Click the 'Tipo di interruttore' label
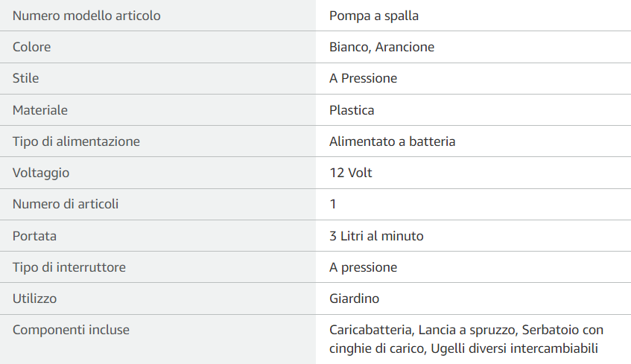Image resolution: width=631 pixels, height=364 pixels. click(69, 267)
